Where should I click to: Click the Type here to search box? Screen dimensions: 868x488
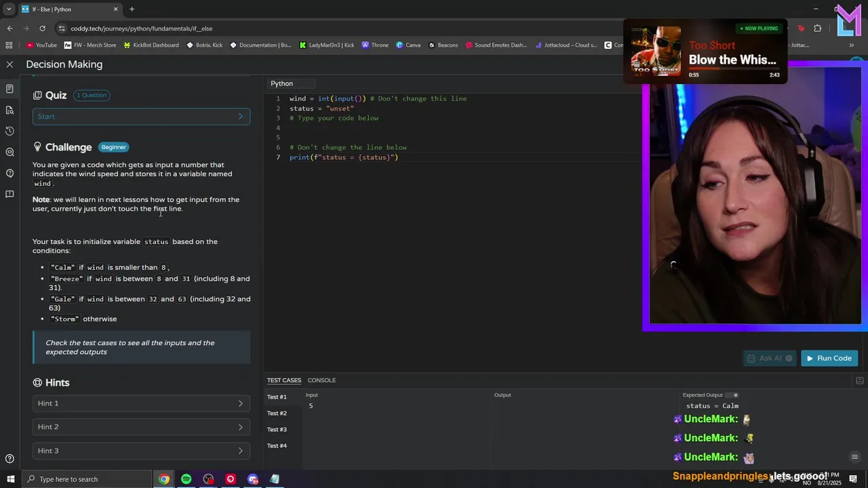point(87,479)
